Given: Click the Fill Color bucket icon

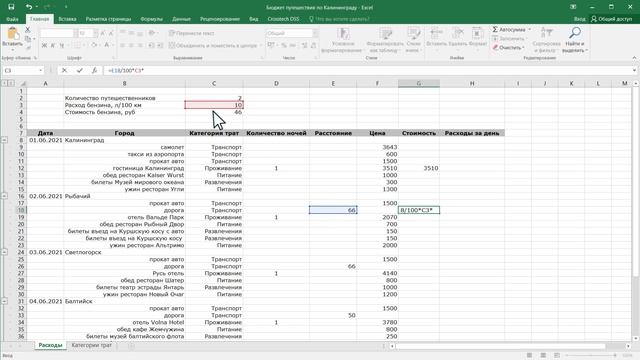Looking at the screenshot, I should [94, 45].
